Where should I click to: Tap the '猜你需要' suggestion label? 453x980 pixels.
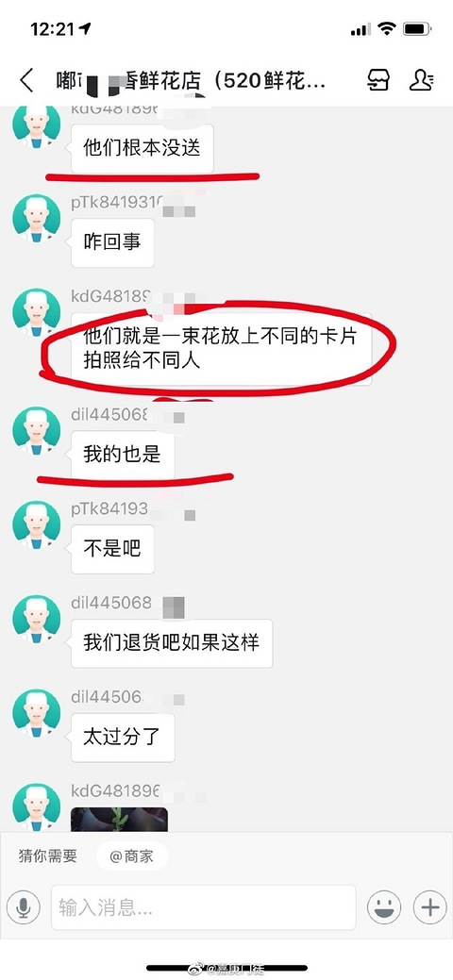click(47, 856)
